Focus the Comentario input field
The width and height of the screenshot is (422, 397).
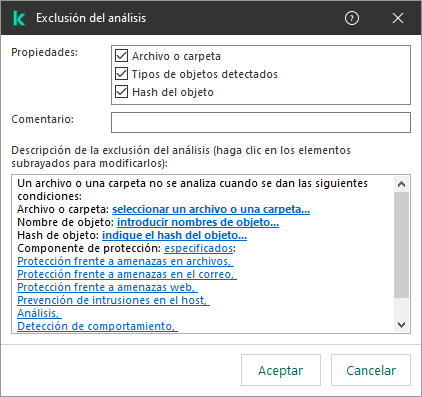coord(261,122)
